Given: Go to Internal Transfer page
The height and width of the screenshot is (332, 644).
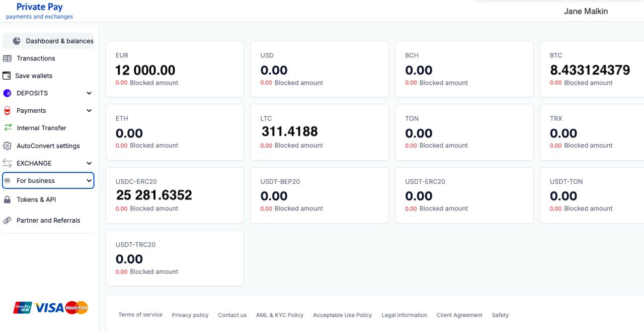Looking at the screenshot, I should click(41, 128).
